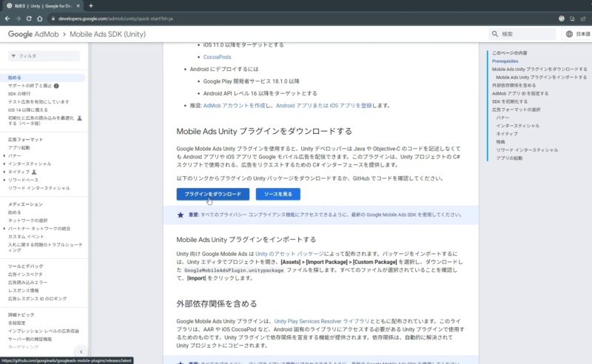Click the globe language icon
This screenshot has height=364, width=592.
click(x=569, y=34)
